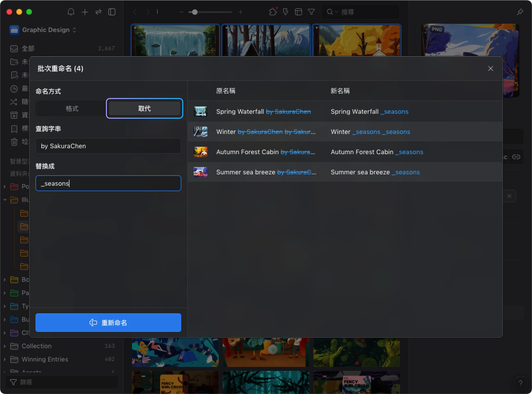Open the notifications bell icon
Viewport: 532px width, 394px height.
click(x=71, y=12)
